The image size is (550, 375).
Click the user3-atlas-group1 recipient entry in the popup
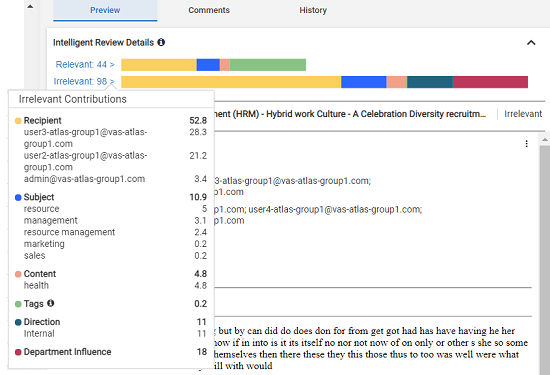(86, 138)
